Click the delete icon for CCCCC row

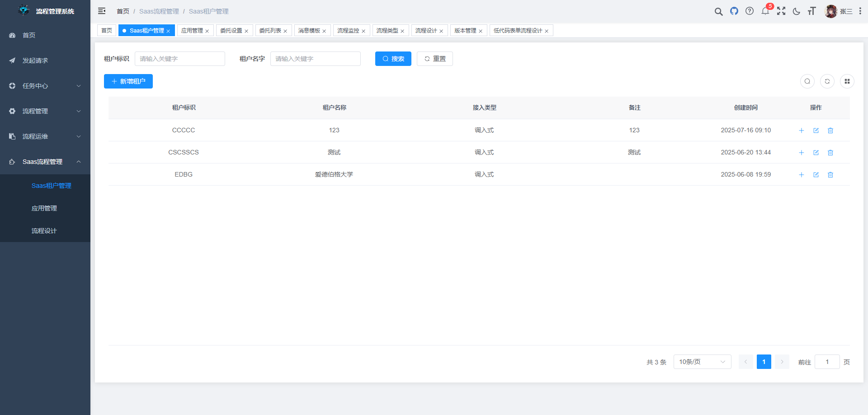point(830,131)
